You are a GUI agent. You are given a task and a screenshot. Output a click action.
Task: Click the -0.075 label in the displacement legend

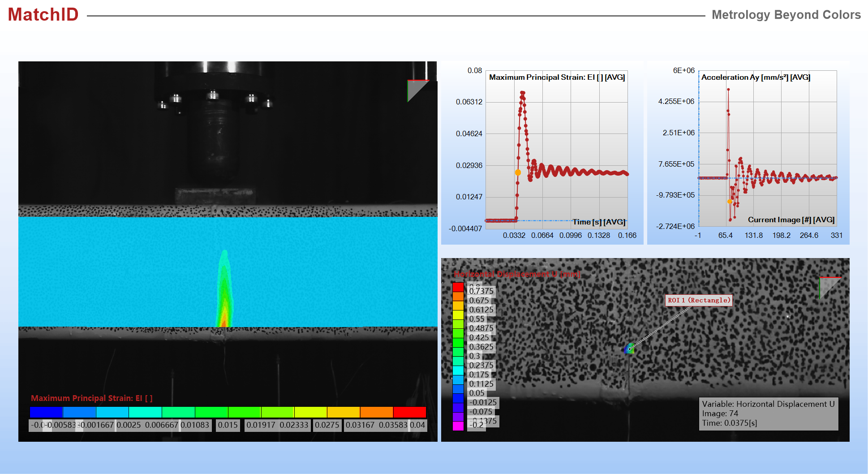point(480,412)
